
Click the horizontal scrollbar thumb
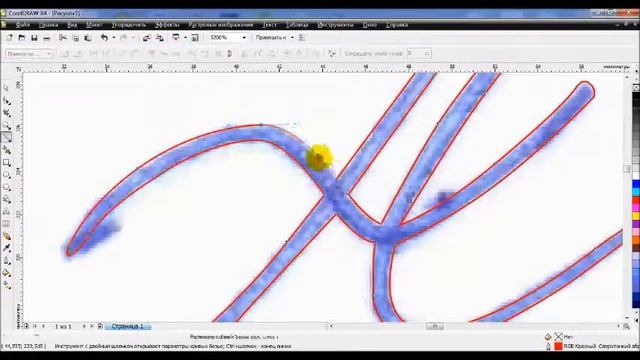click(435, 326)
